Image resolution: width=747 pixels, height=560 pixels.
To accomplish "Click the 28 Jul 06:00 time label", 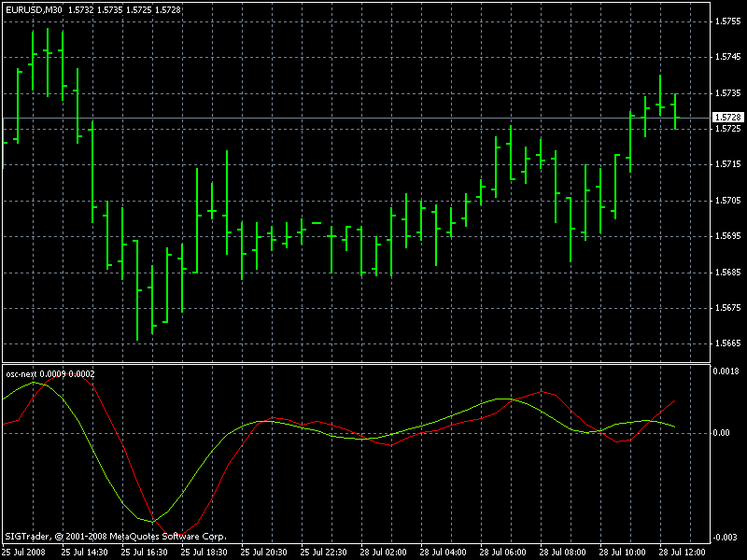I will pos(503,553).
